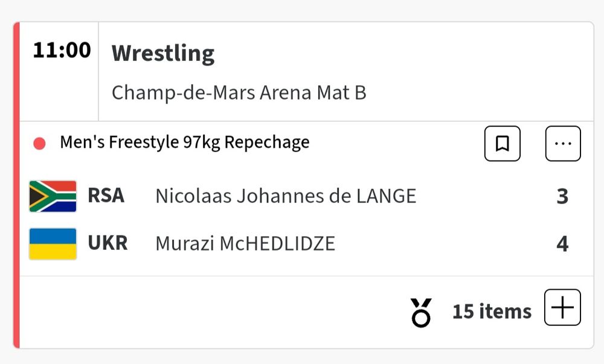
Task: Open the Wrestling event page
Action: point(162,53)
